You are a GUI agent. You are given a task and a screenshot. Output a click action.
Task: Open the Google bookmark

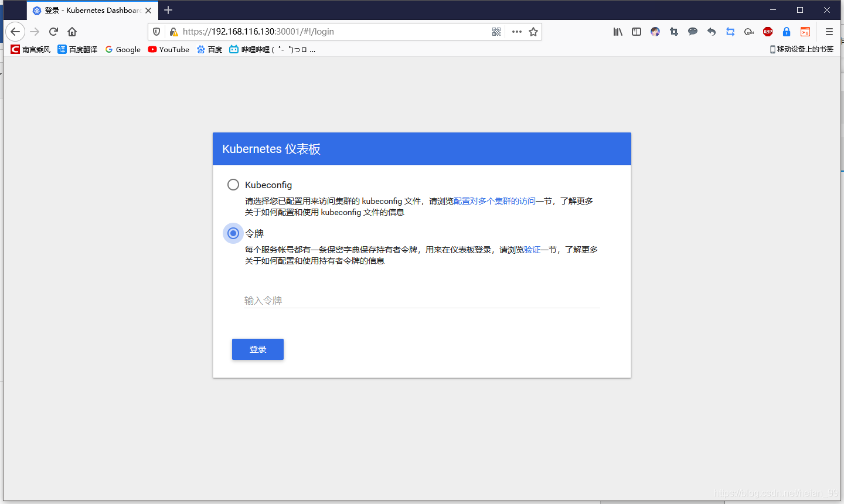(x=123, y=50)
